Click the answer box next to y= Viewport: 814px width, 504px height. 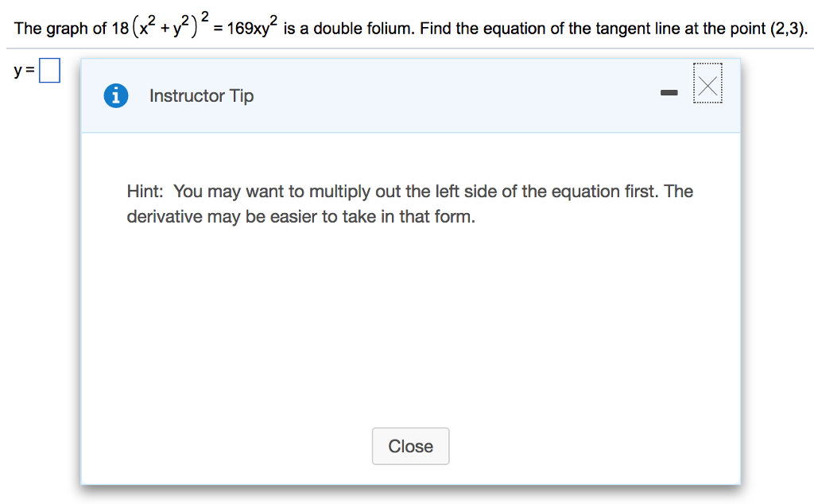coord(49,70)
